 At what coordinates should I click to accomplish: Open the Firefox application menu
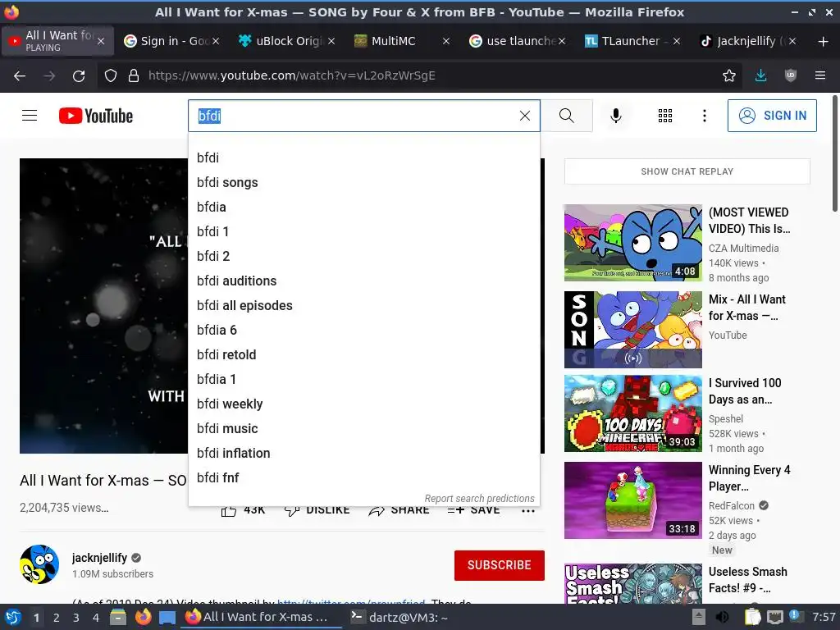[820, 75]
